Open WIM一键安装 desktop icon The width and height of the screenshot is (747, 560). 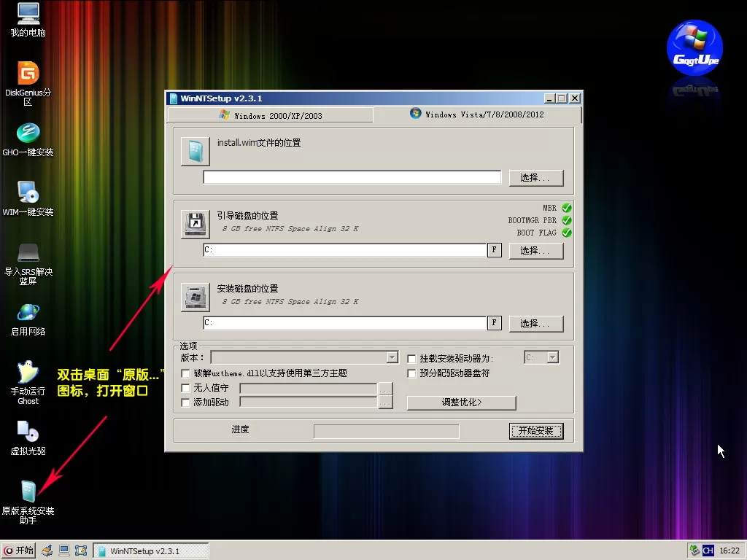[28, 192]
